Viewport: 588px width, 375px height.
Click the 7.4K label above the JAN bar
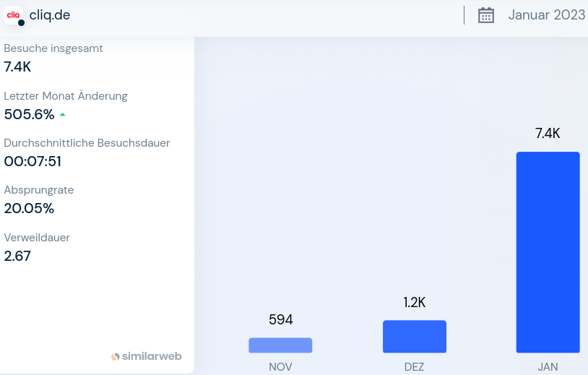pyautogui.click(x=548, y=134)
